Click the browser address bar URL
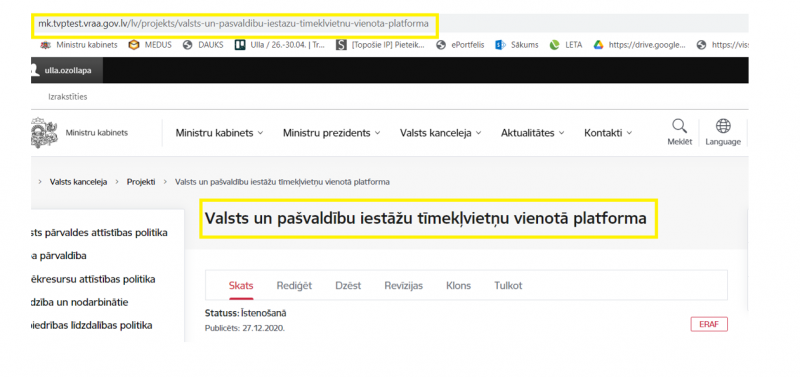Screen dimensions: 800x377 [233, 24]
